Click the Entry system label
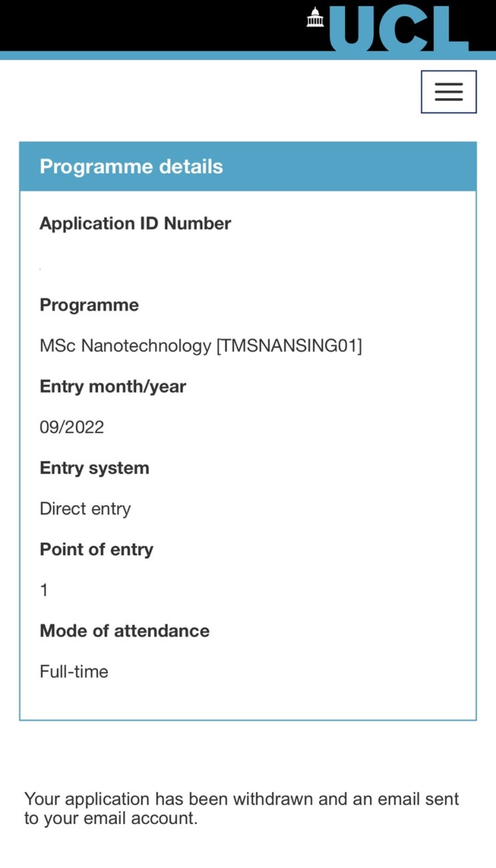 [x=94, y=468]
